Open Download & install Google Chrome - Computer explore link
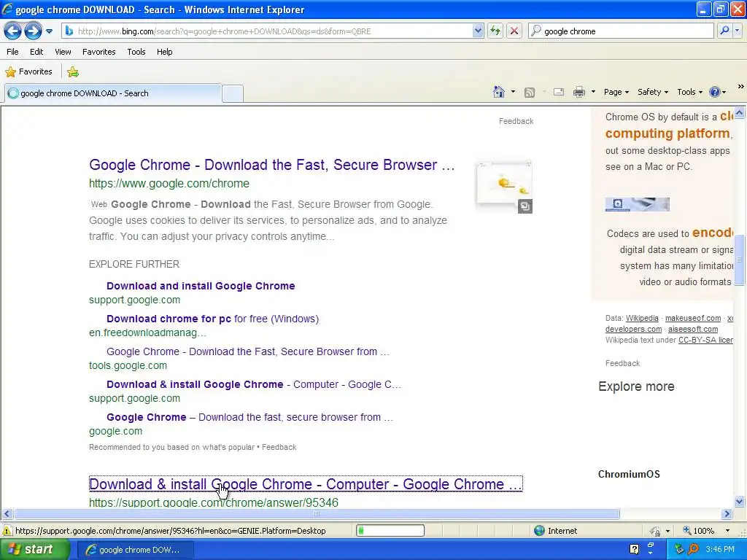 pyautogui.click(x=253, y=384)
